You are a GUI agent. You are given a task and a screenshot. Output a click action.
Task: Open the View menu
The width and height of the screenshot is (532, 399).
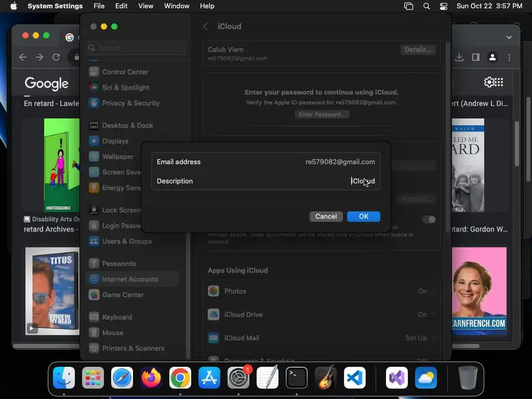pyautogui.click(x=145, y=6)
